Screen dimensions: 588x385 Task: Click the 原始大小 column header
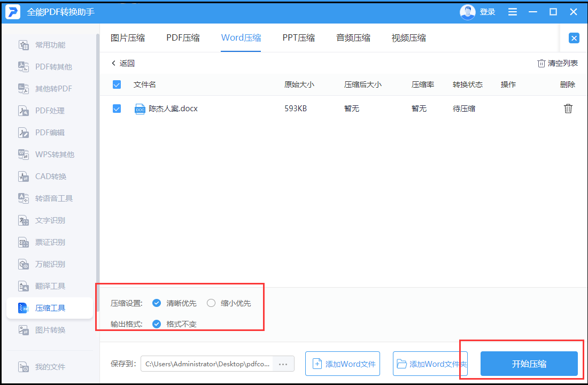click(x=299, y=84)
